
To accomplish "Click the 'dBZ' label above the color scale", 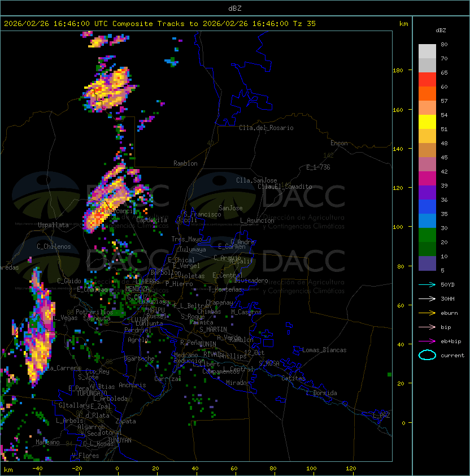I will pos(441,31).
